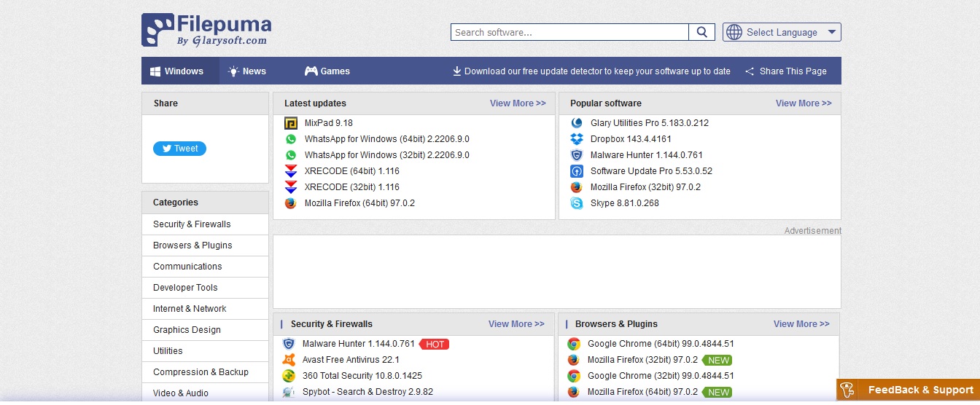Viewport: 980px width, 405px height.
Task: Expand View More for Popular software
Action: pyautogui.click(x=804, y=103)
